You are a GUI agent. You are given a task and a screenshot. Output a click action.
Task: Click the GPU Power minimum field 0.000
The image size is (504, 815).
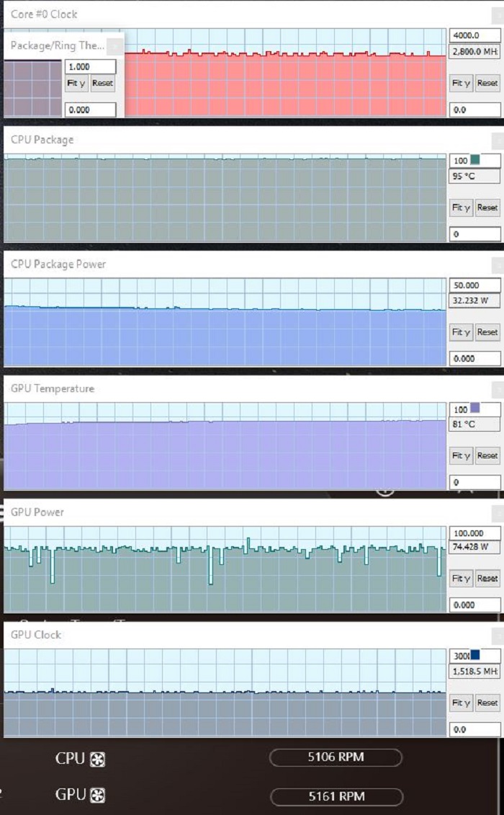475,605
